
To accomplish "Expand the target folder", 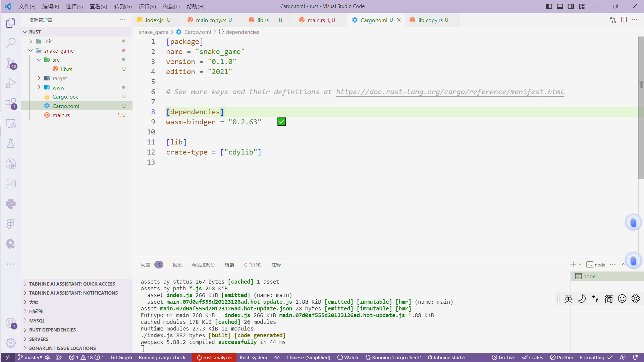I will pyautogui.click(x=60, y=78).
